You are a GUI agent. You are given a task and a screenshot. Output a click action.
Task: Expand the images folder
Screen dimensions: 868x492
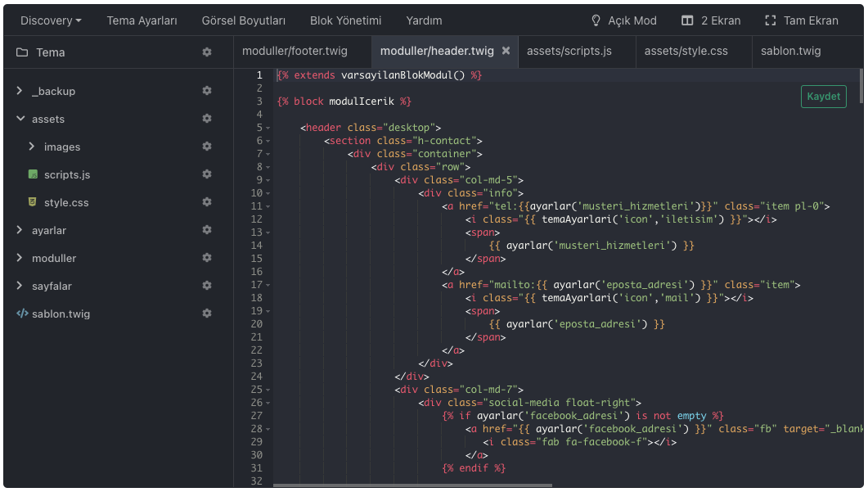pyautogui.click(x=32, y=147)
